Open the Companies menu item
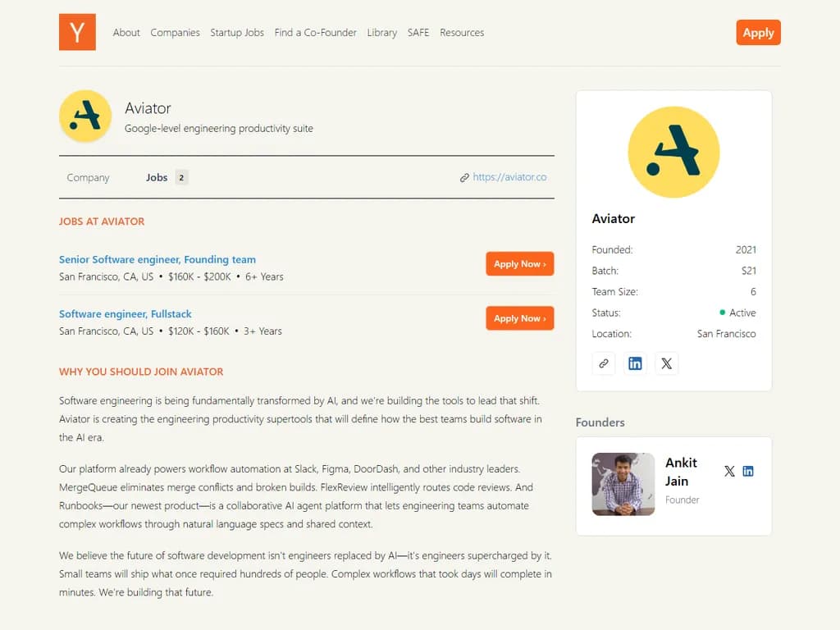 point(175,33)
